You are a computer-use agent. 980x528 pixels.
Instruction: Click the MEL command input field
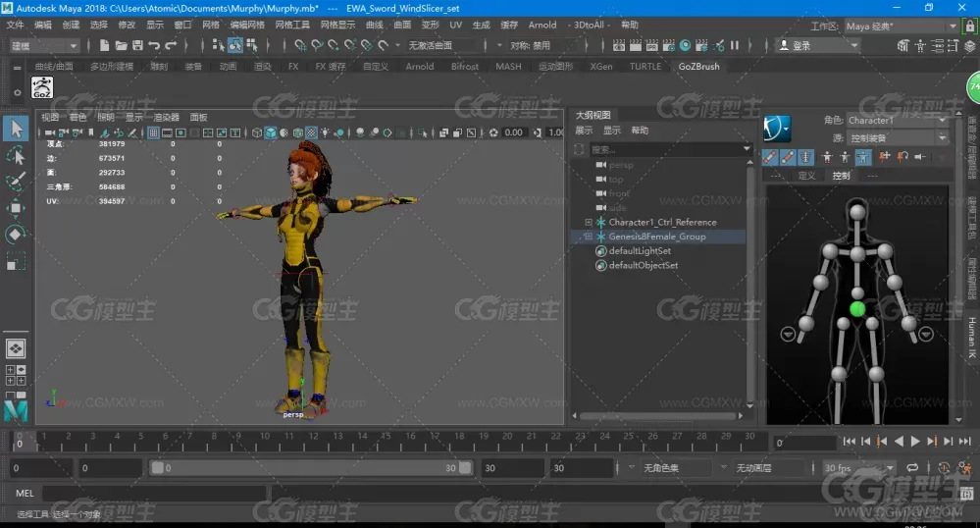tap(154, 493)
